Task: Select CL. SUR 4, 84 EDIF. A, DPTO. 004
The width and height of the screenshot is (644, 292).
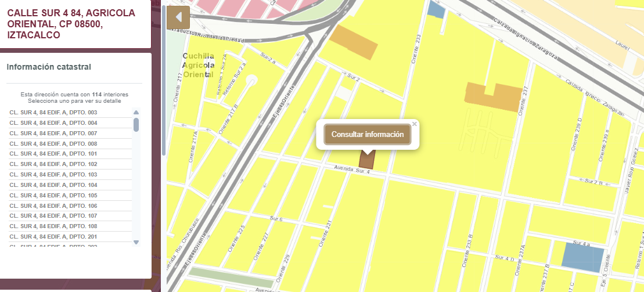Action: 70,123
